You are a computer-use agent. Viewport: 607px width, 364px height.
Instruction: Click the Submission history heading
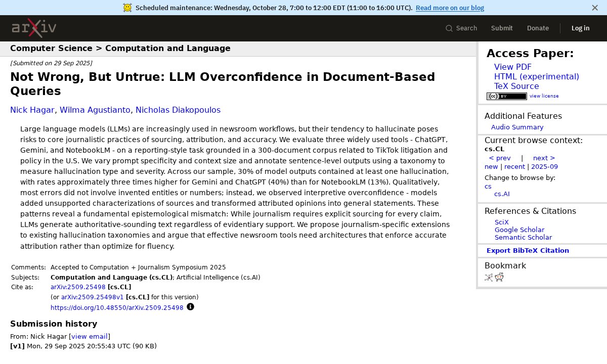(x=54, y=324)
